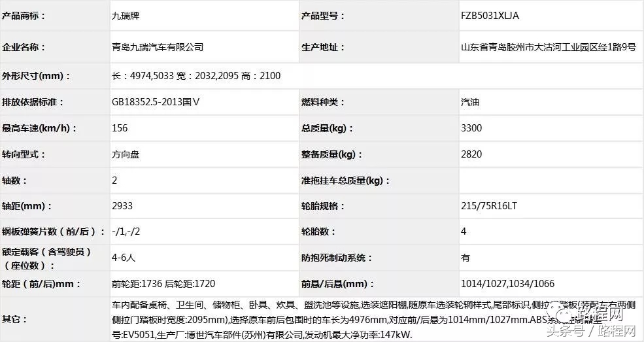Select passenger capacity 4-6人
644x342 pixels.
124,258
